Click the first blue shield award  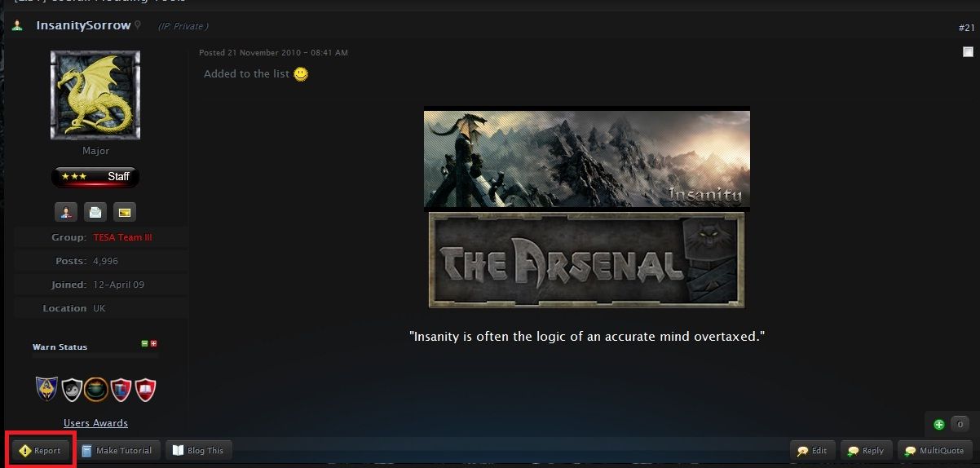tap(47, 390)
